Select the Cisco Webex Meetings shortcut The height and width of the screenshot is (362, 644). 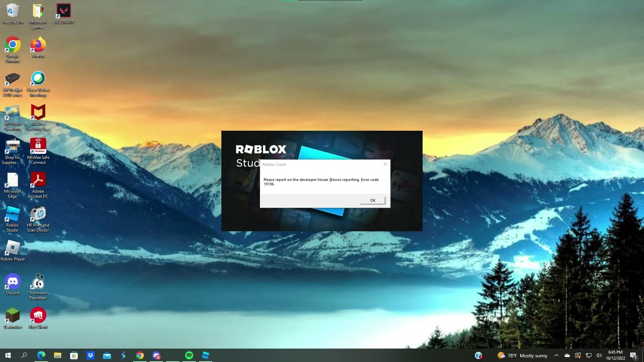tap(38, 84)
